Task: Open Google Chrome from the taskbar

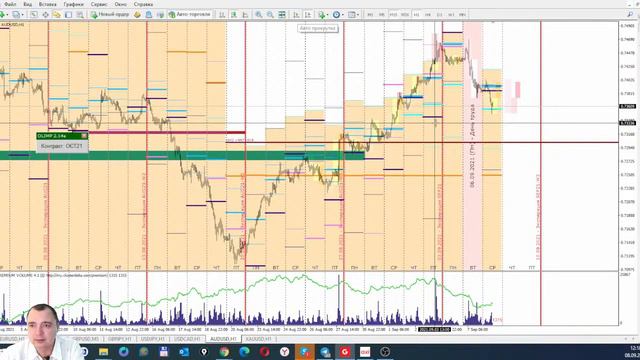Action: tap(224, 351)
